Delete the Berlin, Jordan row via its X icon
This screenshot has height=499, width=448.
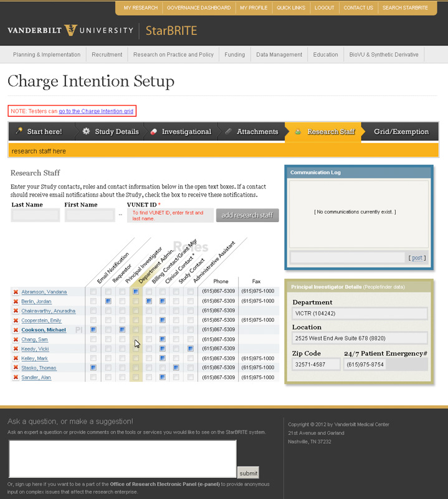[16, 301]
